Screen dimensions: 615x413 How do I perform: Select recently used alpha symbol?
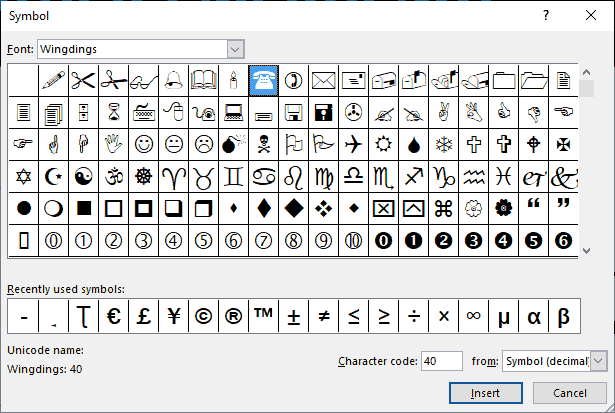tap(533, 316)
